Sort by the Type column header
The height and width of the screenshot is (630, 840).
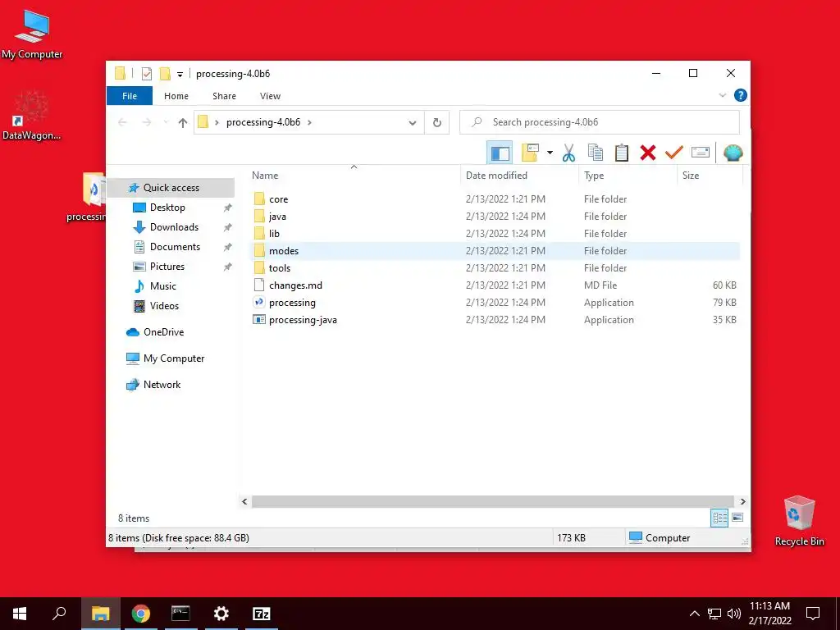pyautogui.click(x=628, y=176)
